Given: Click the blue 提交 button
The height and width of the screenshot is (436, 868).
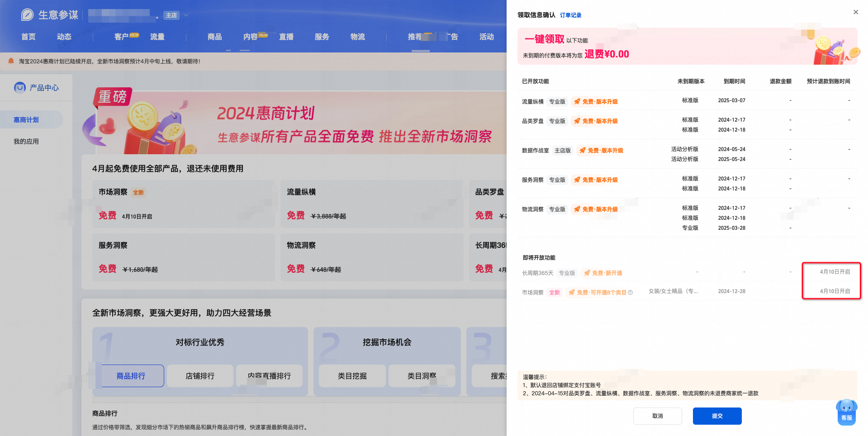Looking at the screenshot, I should (x=717, y=416).
